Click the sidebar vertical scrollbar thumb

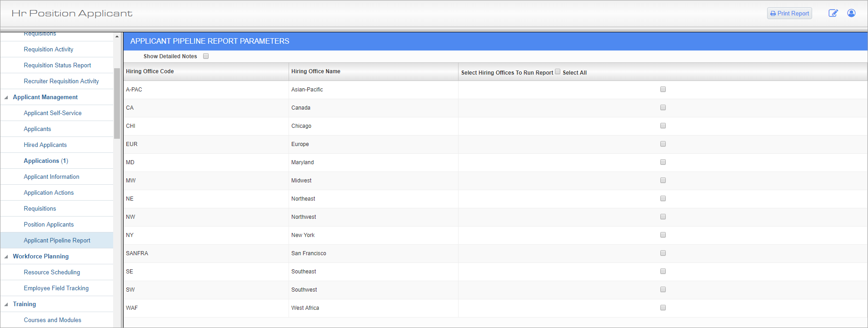click(117, 103)
